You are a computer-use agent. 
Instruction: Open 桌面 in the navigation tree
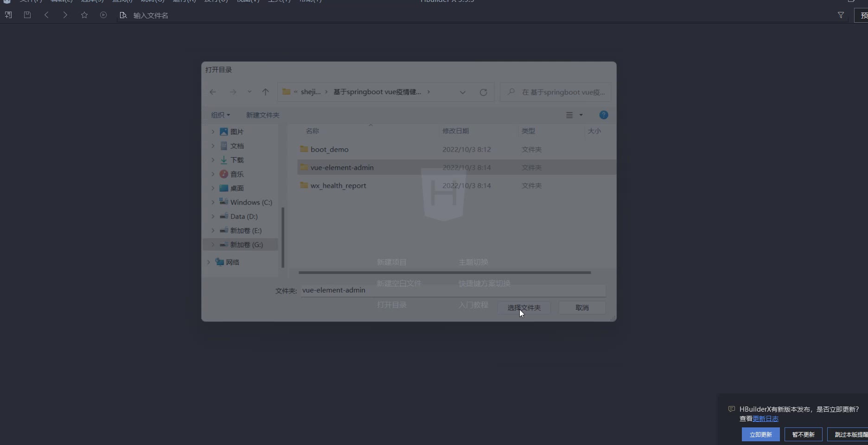pos(237,188)
